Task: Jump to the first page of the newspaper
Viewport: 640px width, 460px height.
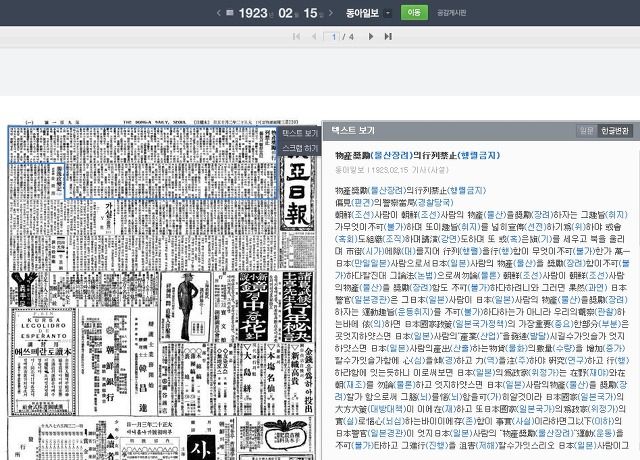Action: [296, 36]
